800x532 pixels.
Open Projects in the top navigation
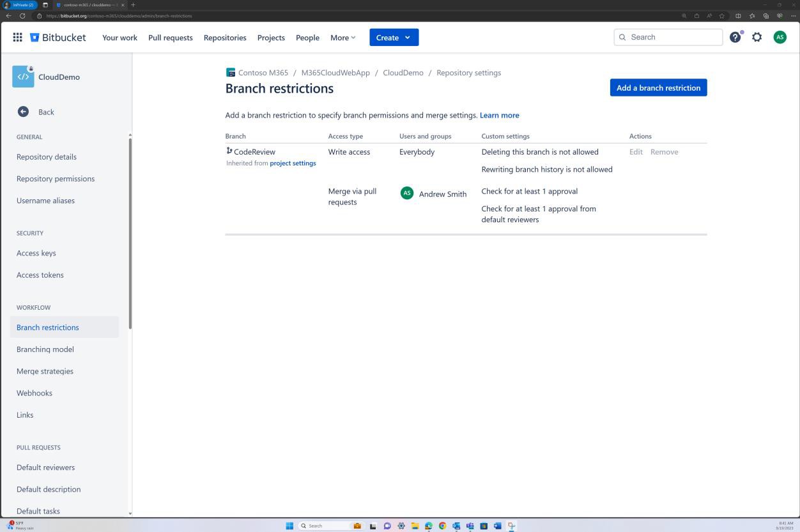click(271, 37)
